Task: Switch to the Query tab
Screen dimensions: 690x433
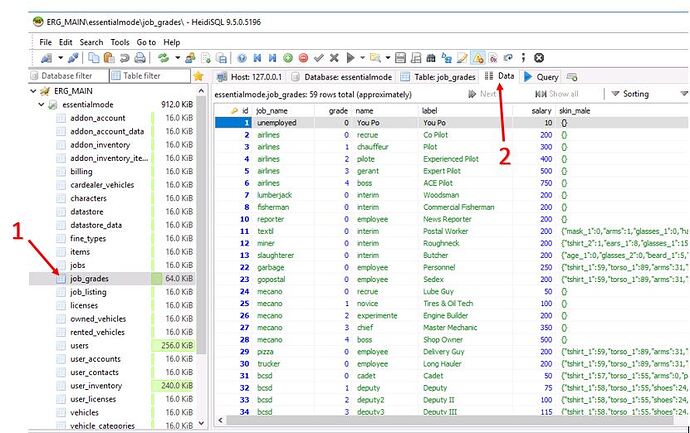Action: 542,77
